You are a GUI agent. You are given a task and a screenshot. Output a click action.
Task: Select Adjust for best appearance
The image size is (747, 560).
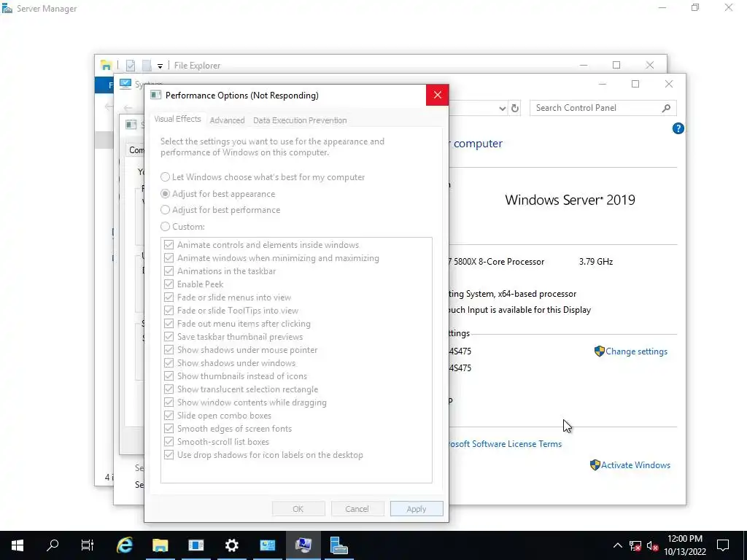coord(217,194)
